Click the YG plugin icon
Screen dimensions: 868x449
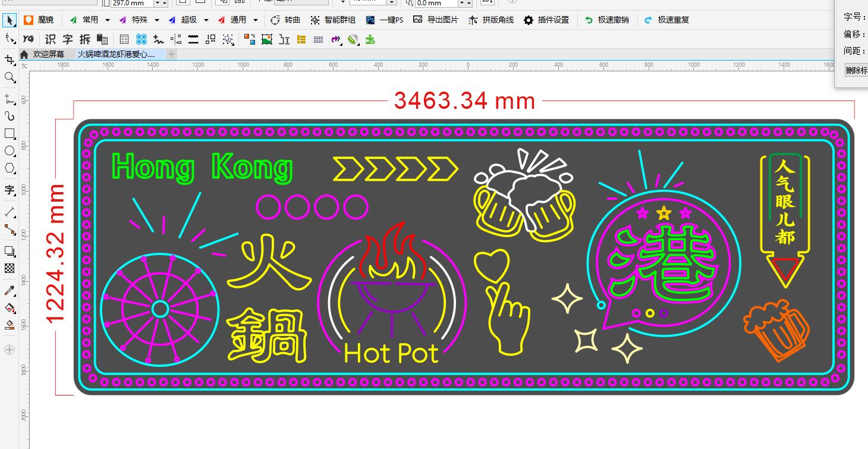click(x=28, y=39)
